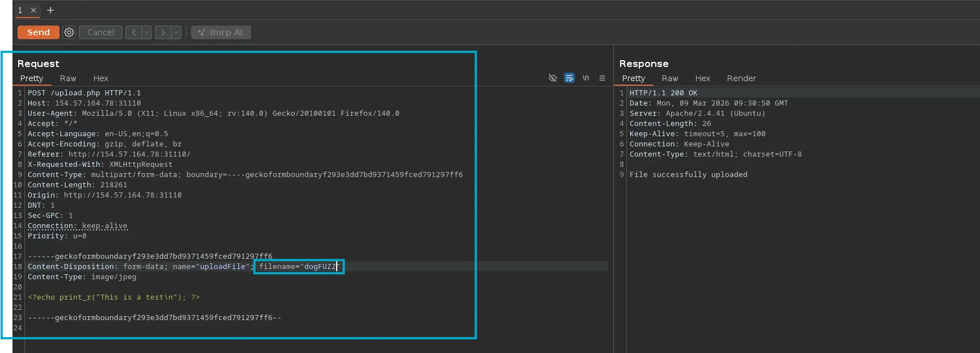980x353 pixels.
Task: Toggle hidden-eye icon in request editor
Action: [553, 78]
